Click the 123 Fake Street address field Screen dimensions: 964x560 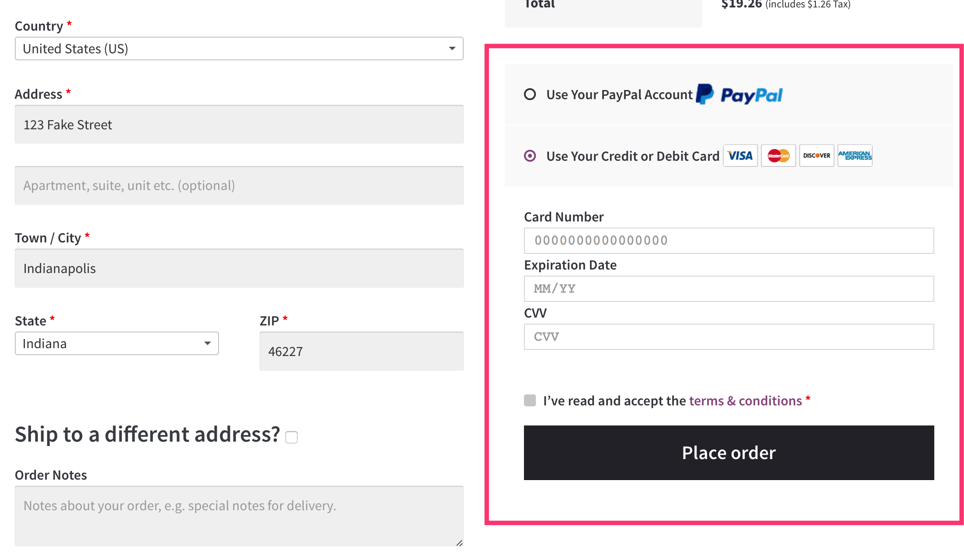pos(239,124)
